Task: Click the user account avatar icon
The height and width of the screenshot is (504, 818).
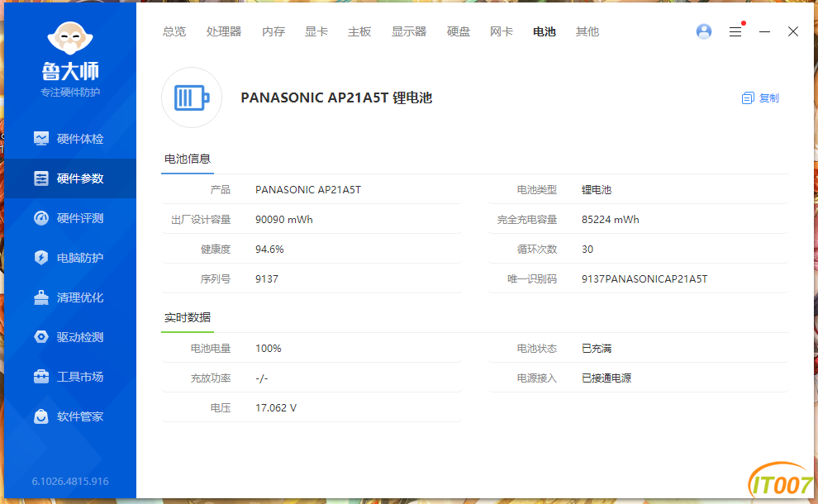Action: click(x=704, y=31)
